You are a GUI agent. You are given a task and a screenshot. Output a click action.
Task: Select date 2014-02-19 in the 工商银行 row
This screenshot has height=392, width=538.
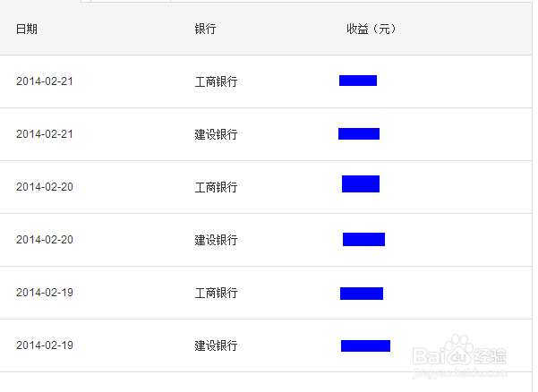[x=45, y=293]
